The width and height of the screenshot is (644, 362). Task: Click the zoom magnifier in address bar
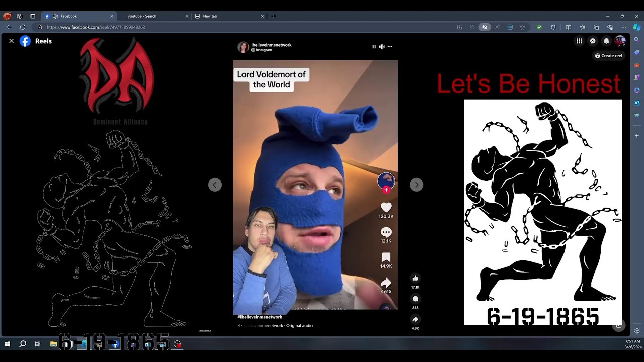[472, 27]
